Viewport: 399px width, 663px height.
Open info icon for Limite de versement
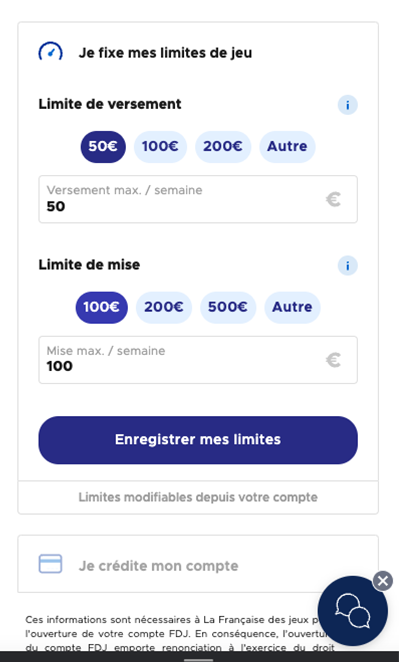pos(347,105)
